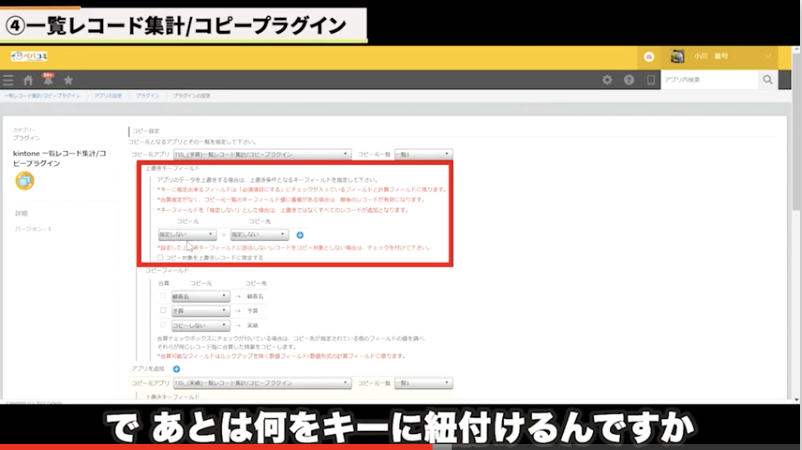
Task: Add a key field row with plus icon
Action: click(x=300, y=235)
